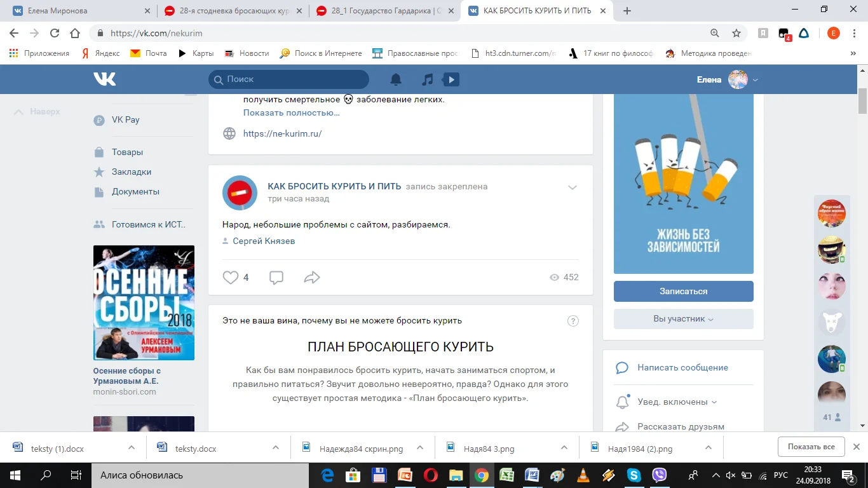Click the VK logo home icon
868x488 pixels.
(105, 79)
